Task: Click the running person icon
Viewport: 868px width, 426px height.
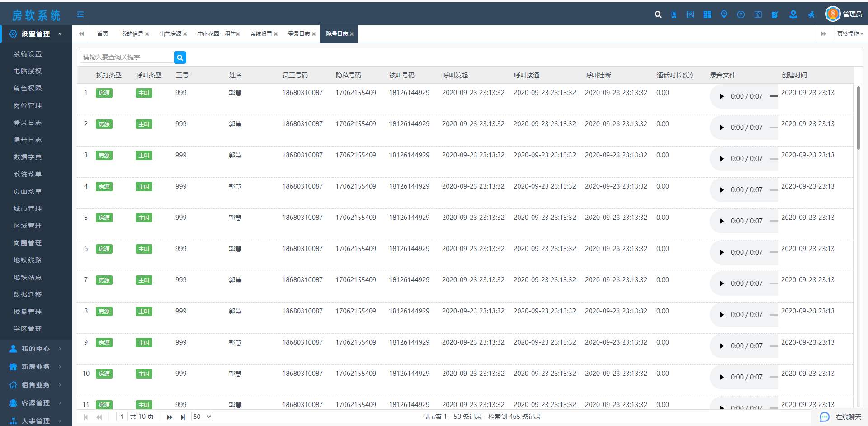Action: 811,14
